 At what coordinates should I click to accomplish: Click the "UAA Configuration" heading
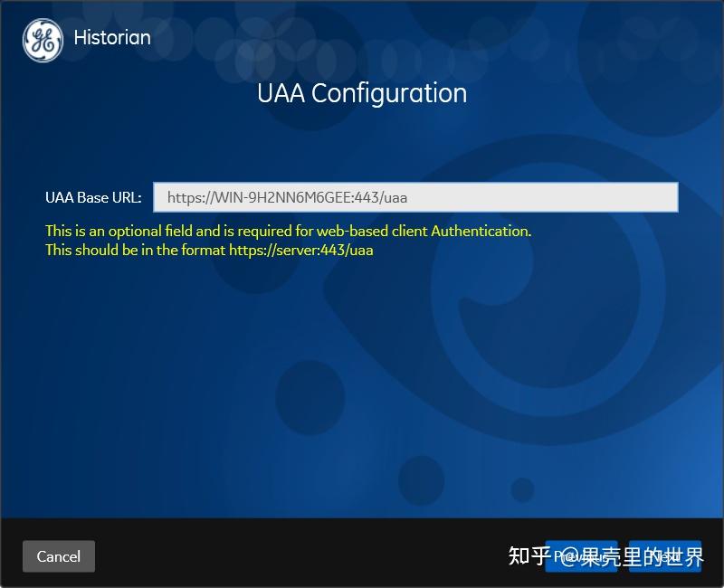(362, 93)
